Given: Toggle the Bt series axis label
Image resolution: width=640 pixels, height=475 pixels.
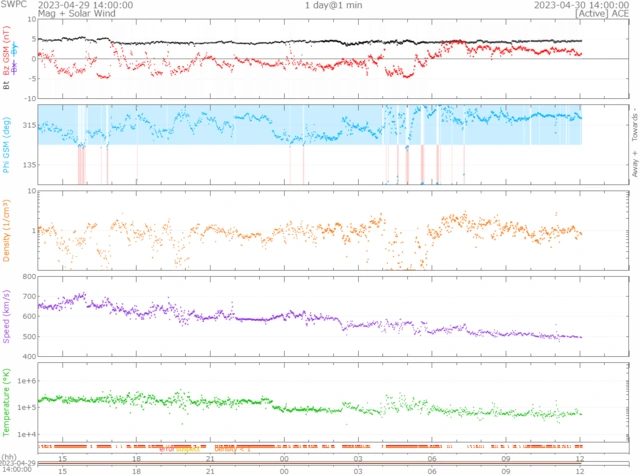Looking at the screenshot, I should click(x=7, y=86).
